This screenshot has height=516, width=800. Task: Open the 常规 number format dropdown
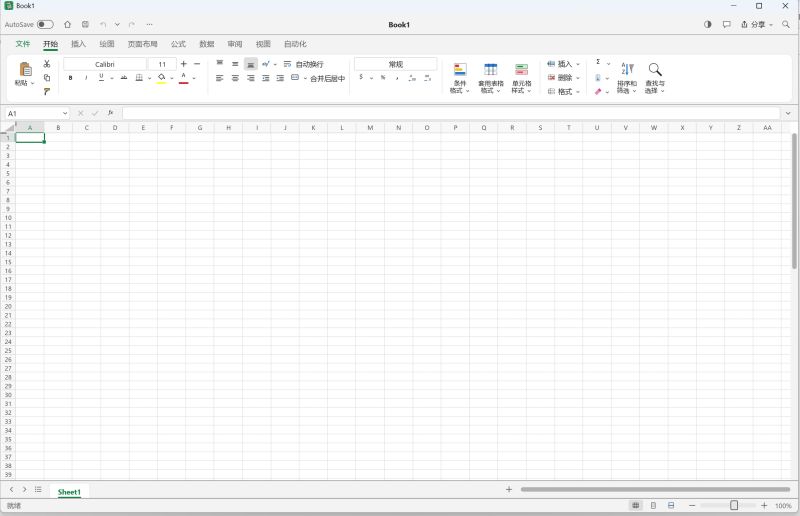(x=395, y=64)
